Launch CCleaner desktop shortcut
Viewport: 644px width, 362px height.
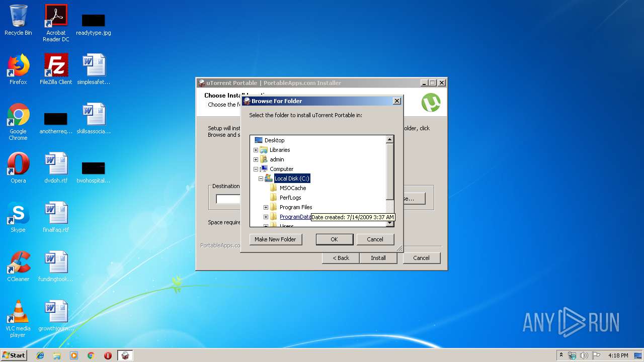pyautogui.click(x=18, y=266)
